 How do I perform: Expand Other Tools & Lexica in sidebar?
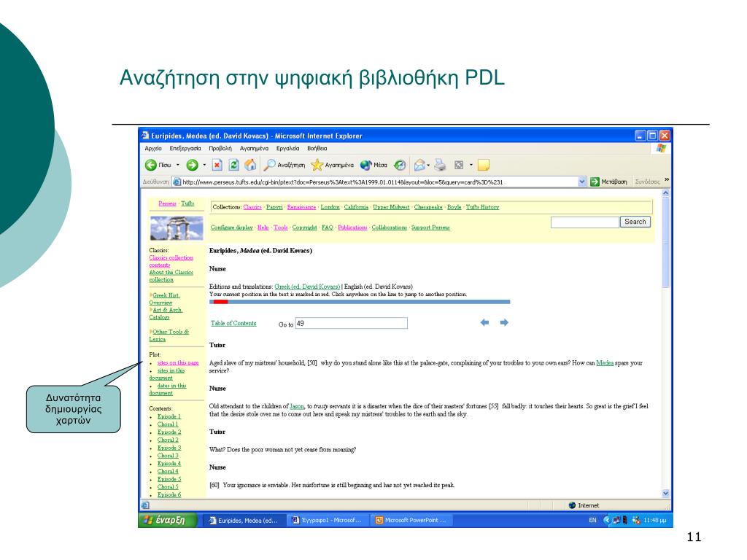click(169, 335)
